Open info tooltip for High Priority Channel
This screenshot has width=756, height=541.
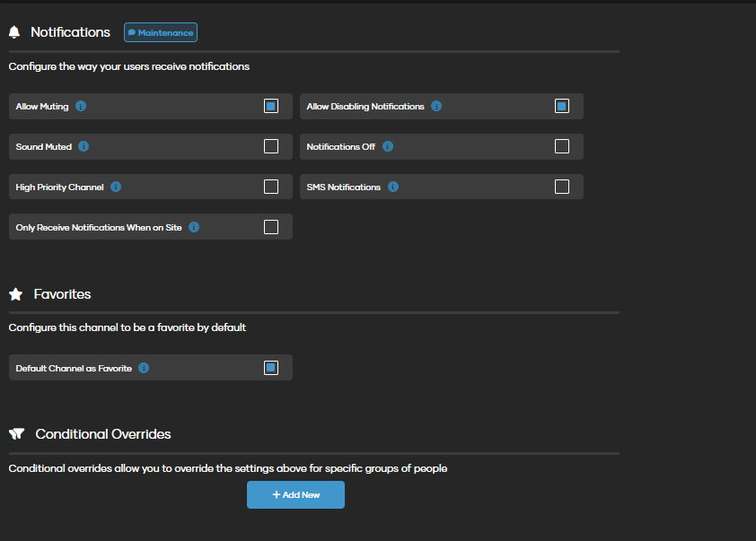point(116,187)
